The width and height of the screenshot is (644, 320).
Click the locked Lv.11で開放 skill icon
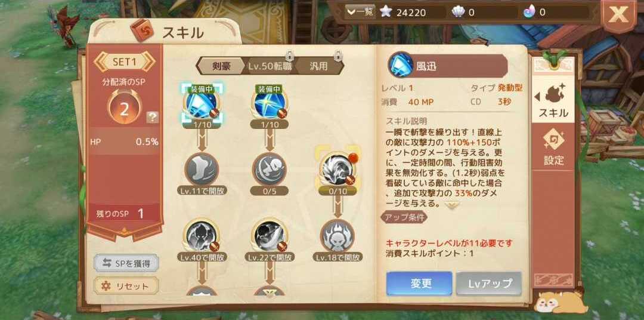coord(202,170)
